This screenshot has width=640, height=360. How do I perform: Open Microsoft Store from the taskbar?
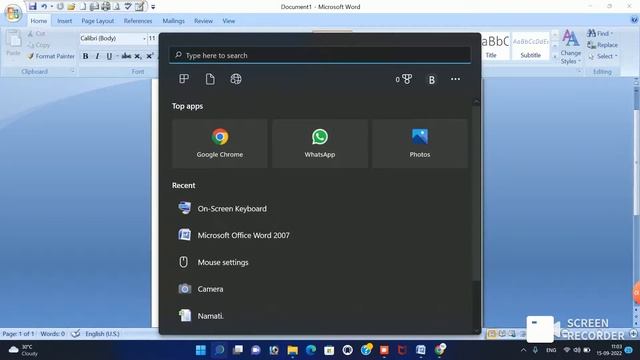(329, 350)
